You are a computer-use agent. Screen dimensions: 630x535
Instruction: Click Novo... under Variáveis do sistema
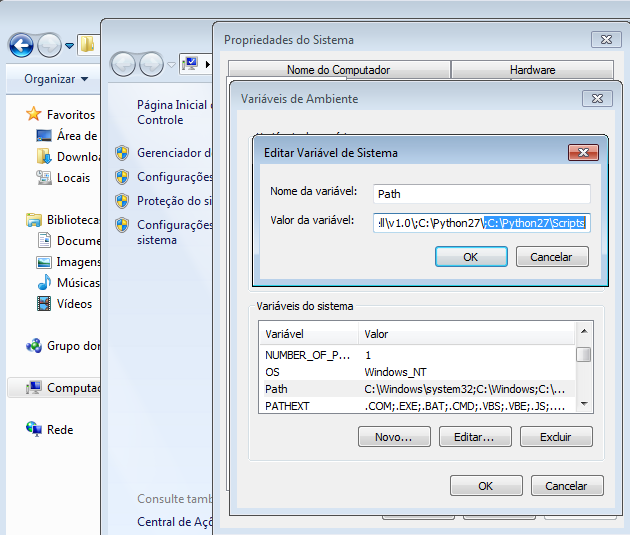point(394,437)
